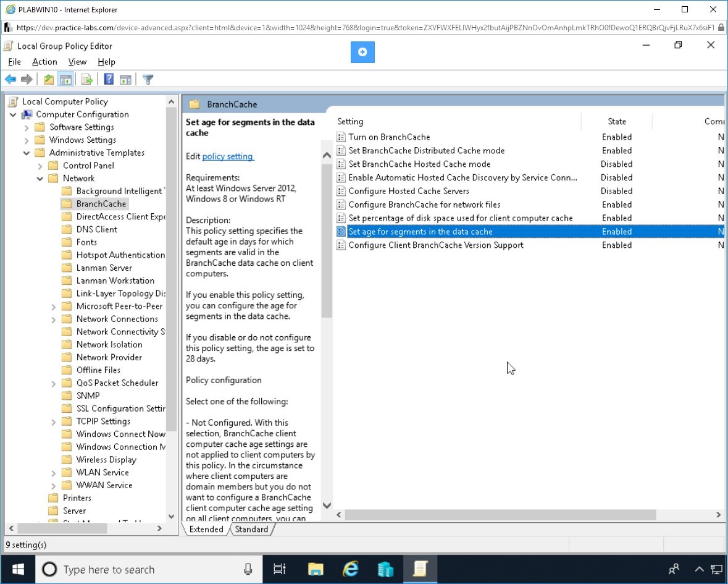Click the settings list's horizontal scroll right arrow
Image resolution: width=728 pixels, height=584 pixels.
[x=719, y=515]
